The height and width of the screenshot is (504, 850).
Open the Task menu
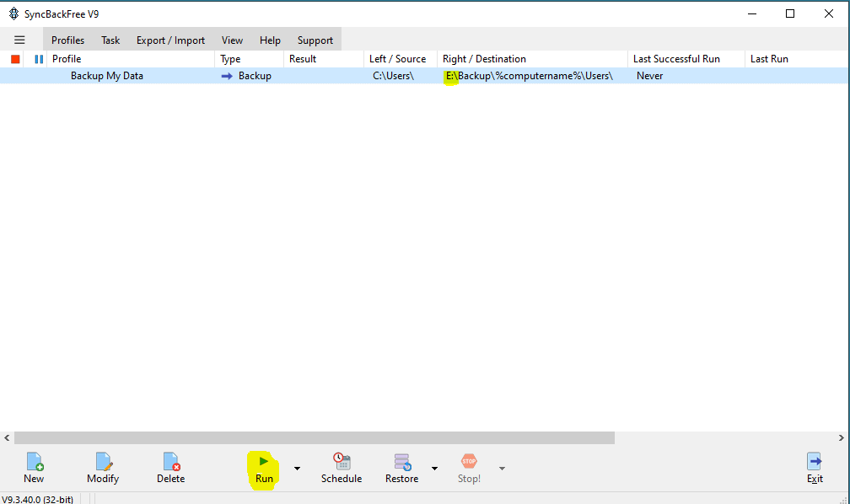click(110, 40)
